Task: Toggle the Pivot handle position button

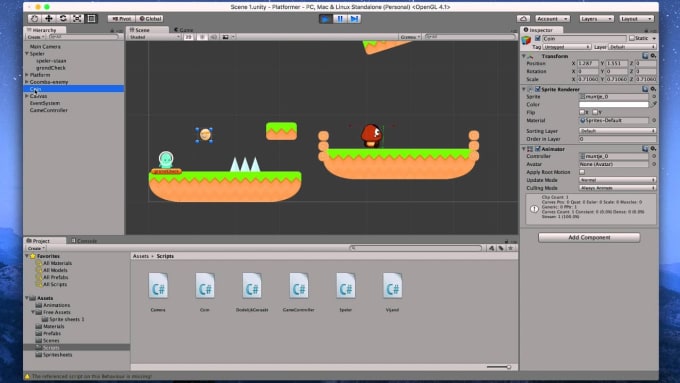Action: (x=121, y=19)
